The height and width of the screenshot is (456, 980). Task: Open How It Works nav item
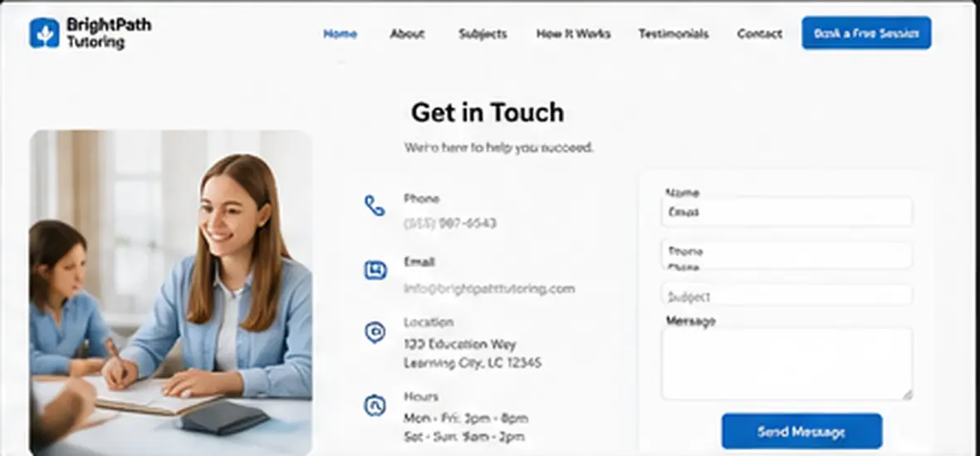573,34
